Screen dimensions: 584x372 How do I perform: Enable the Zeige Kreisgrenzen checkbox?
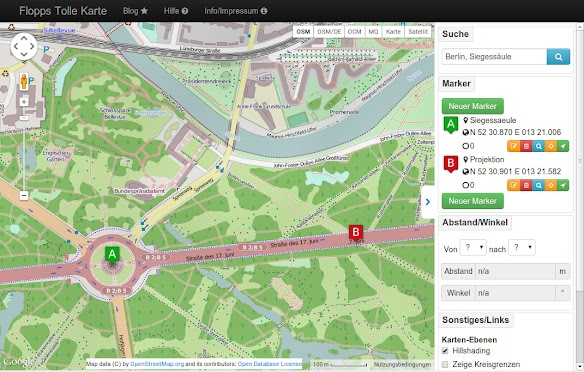[445, 364]
